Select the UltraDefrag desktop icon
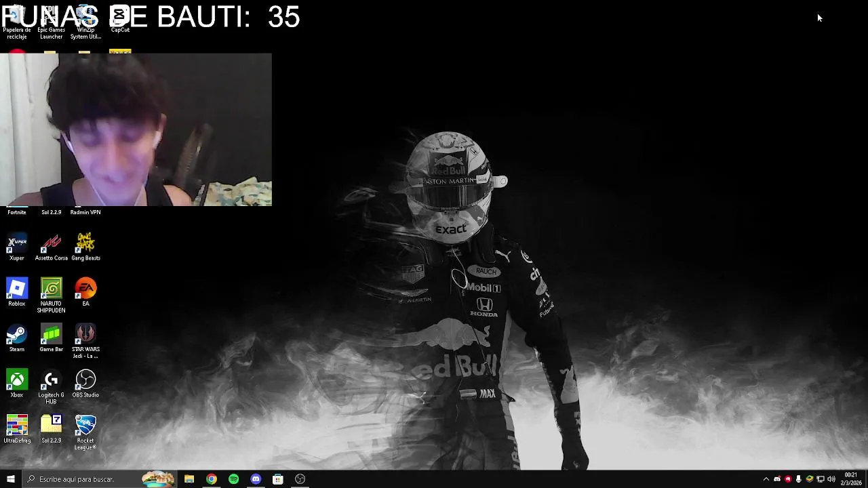This screenshot has height=488, width=868. pyautogui.click(x=17, y=429)
